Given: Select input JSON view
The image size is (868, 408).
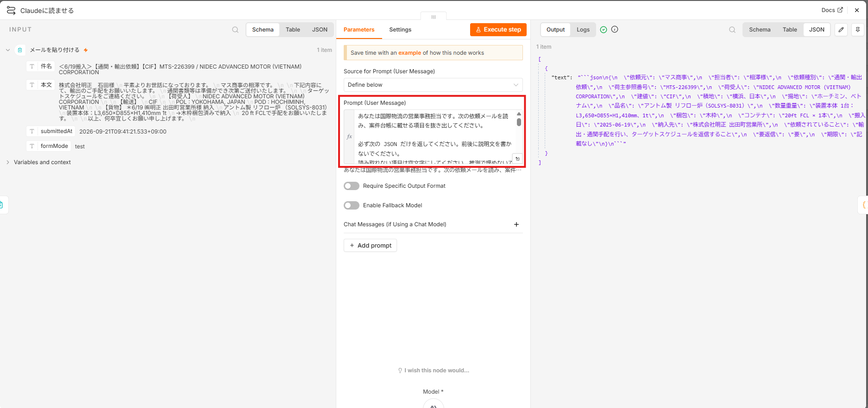Looking at the screenshot, I should 320,30.
